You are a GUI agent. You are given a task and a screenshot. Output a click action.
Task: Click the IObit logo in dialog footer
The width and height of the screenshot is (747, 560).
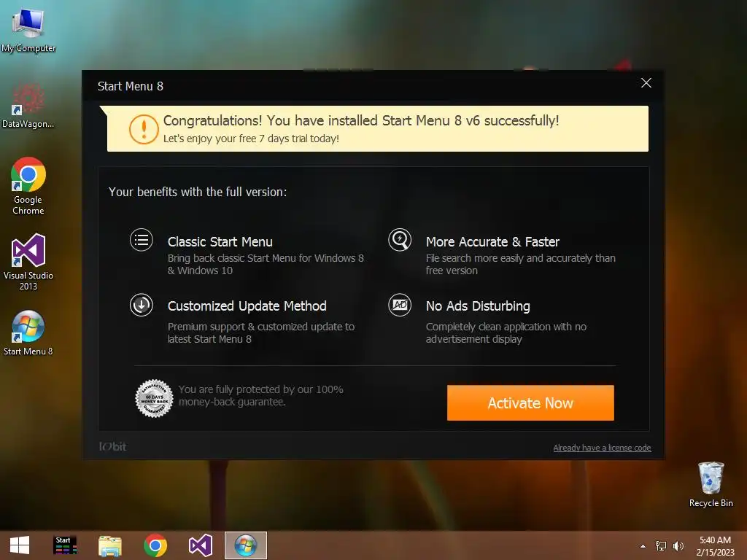pyautogui.click(x=112, y=446)
